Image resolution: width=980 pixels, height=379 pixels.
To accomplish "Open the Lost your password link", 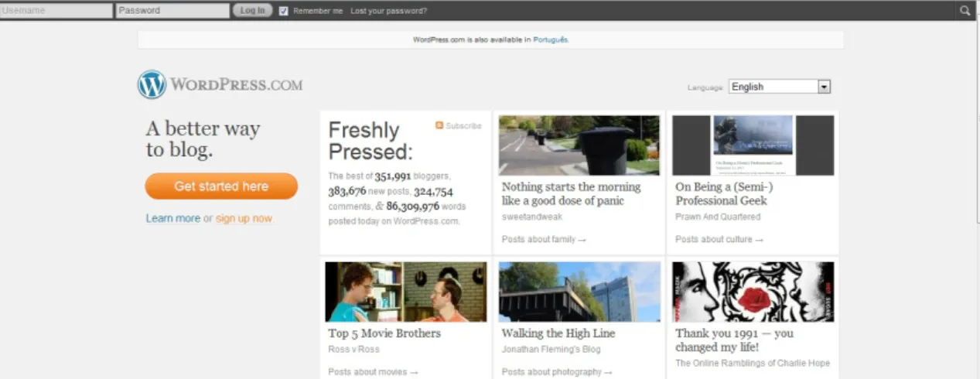I will 388,12.
